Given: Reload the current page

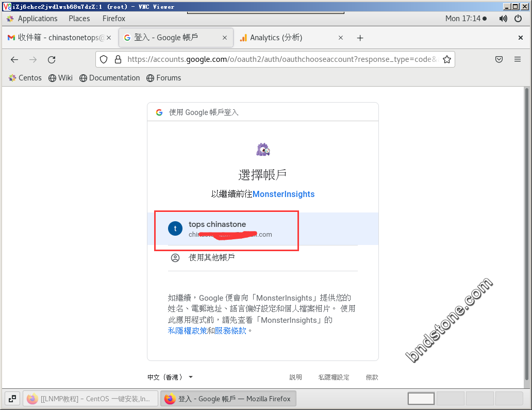Looking at the screenshot, I should click(52, 60).
